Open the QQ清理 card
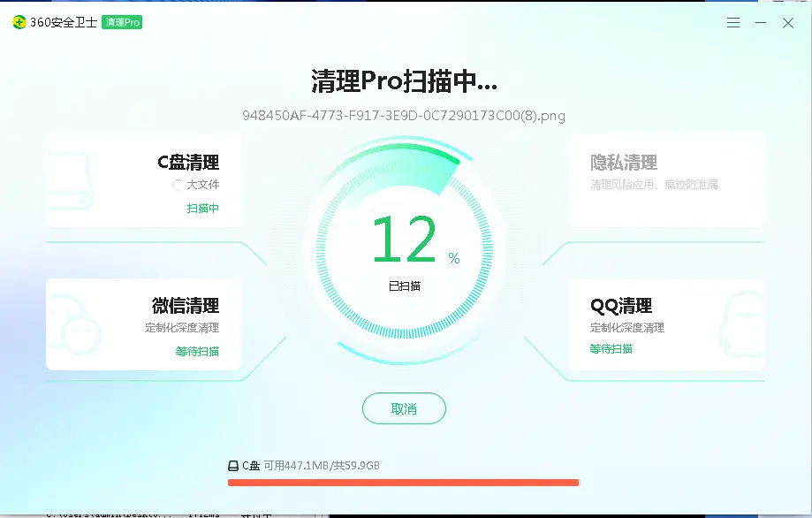The height and width of the screenshot is (518, 812). (x=666, y=324)
